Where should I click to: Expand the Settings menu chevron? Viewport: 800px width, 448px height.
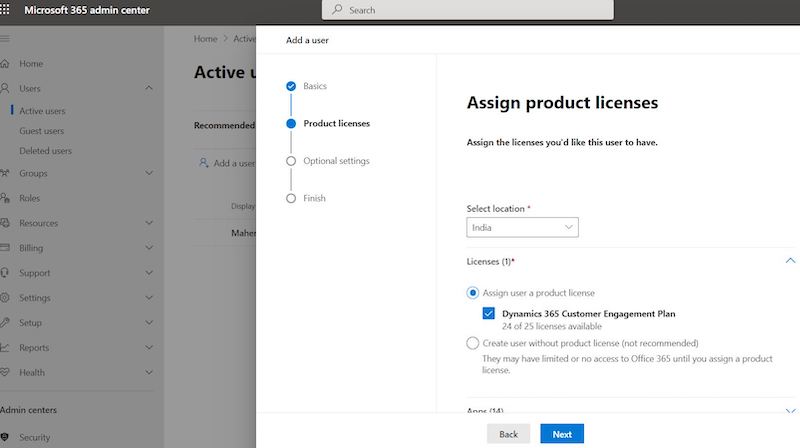point(148,297)
